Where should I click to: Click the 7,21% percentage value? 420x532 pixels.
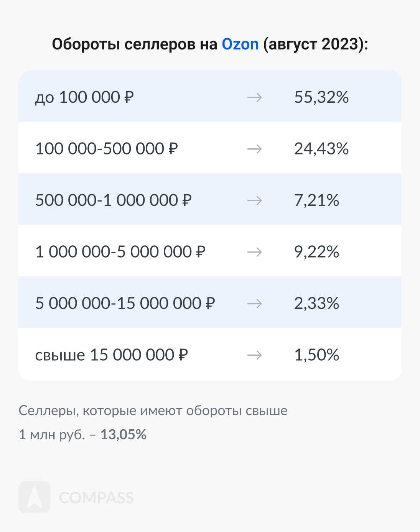(316, 200)
